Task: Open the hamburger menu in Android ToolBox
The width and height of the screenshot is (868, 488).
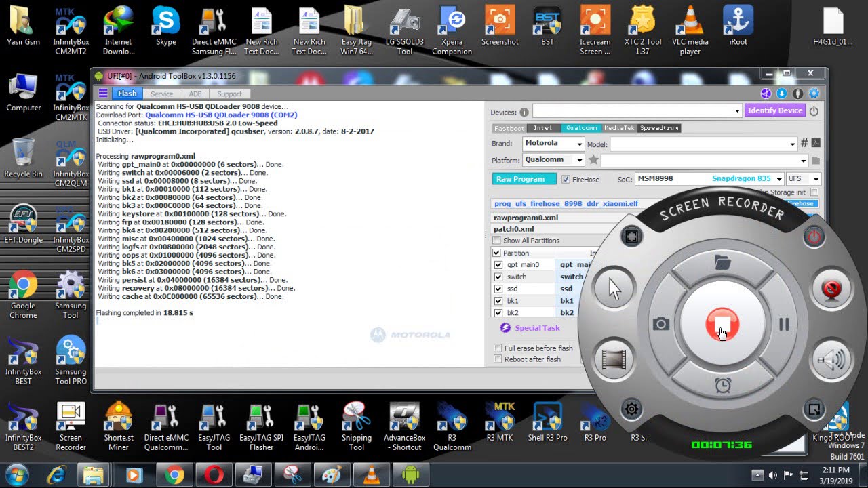Action: (103, 94)
